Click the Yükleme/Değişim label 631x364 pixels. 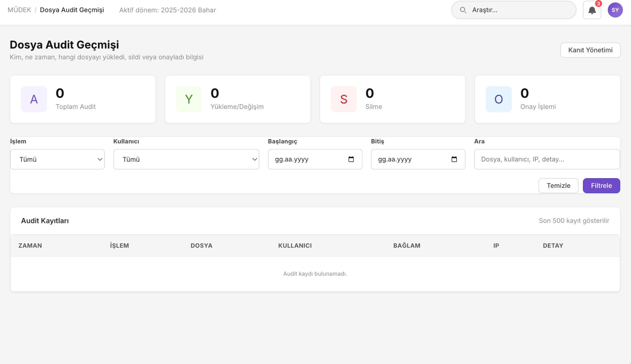[237, 106]
